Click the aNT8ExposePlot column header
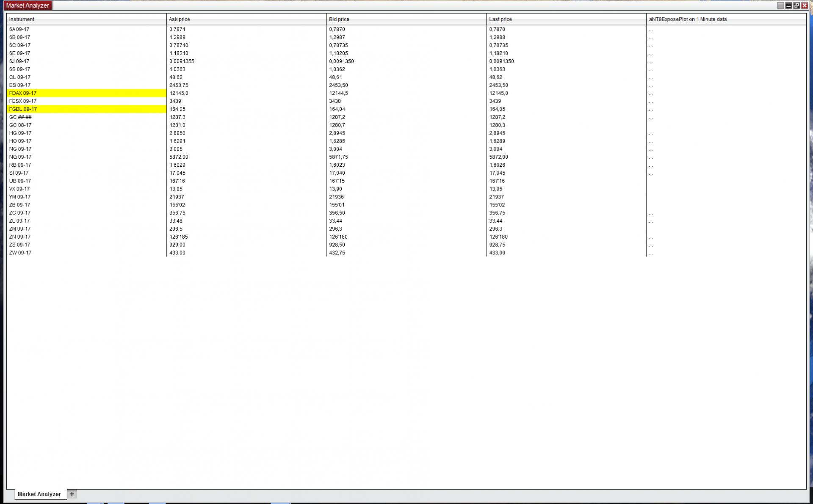The height and width of the screenshot is (504, 813). [x=688, y=19]
